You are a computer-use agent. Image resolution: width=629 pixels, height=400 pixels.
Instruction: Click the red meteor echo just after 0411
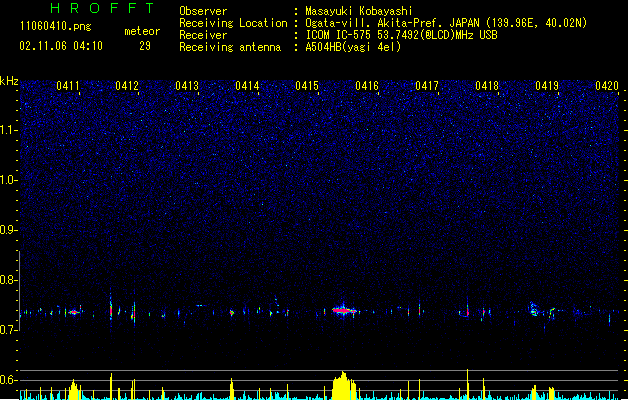click(x=73, y=312)
